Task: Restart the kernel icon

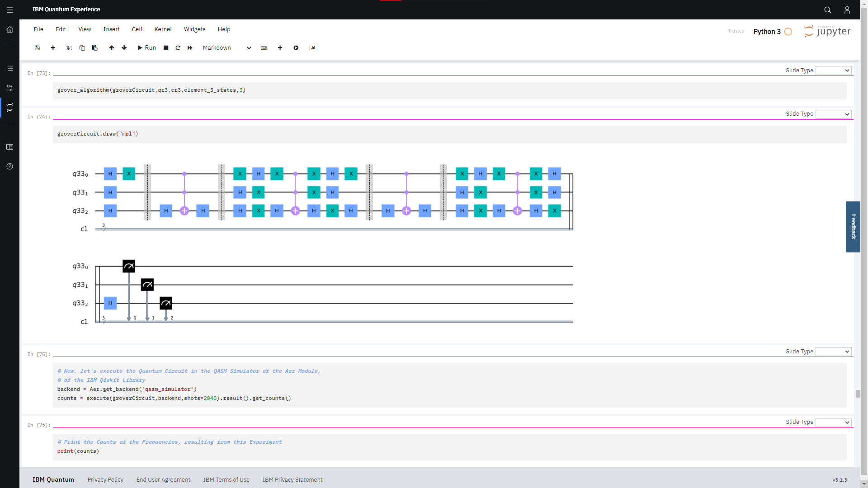Action: click(178, 48)
